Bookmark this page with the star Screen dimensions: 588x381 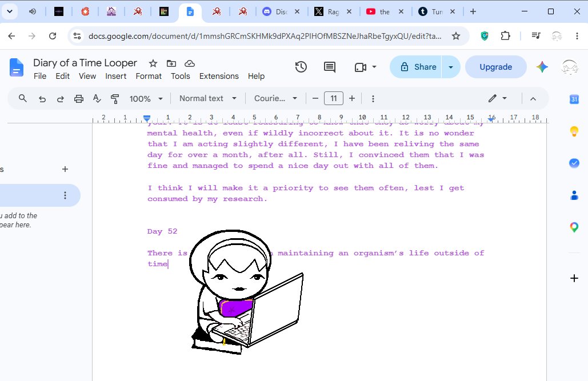456,36
